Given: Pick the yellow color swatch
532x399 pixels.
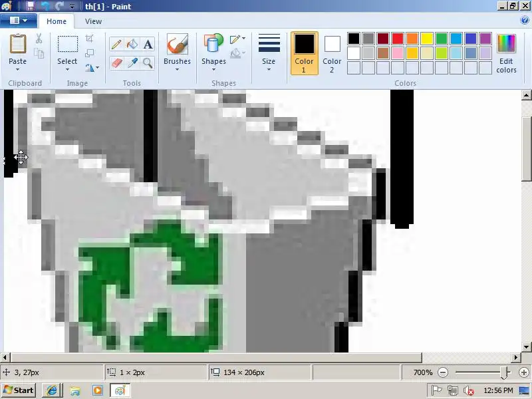Looking at the screenshot, I should [x=427, y=39].
